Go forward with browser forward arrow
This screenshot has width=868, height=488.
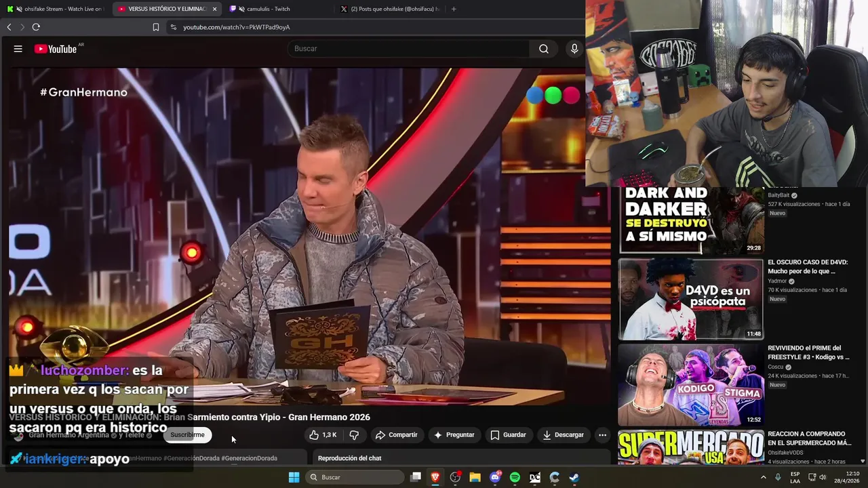(22, 27)
